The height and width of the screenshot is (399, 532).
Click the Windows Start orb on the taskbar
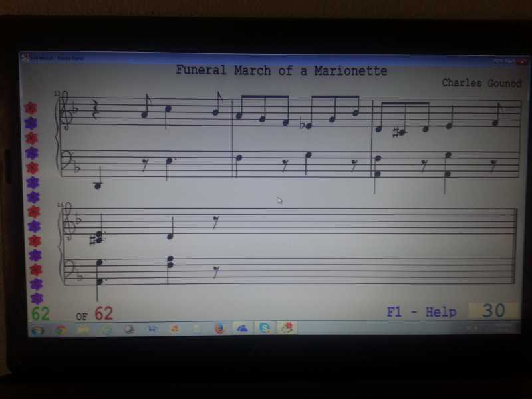[37, 330]
